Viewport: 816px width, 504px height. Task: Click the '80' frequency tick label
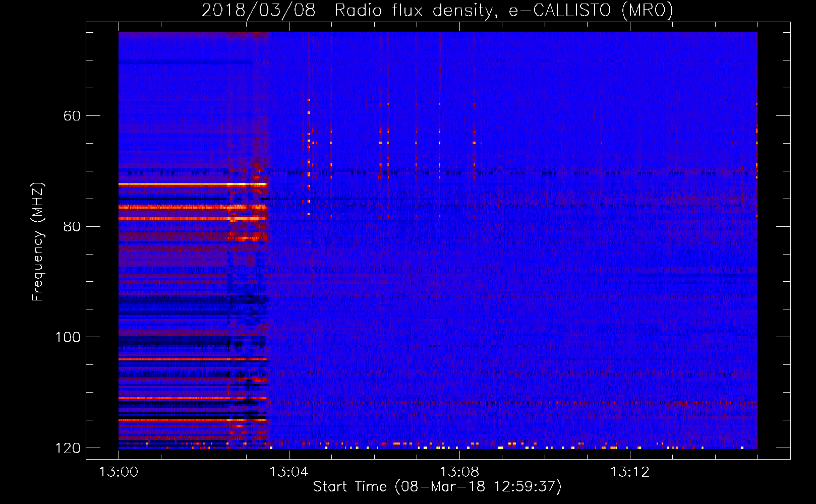[x=72, y=226]
